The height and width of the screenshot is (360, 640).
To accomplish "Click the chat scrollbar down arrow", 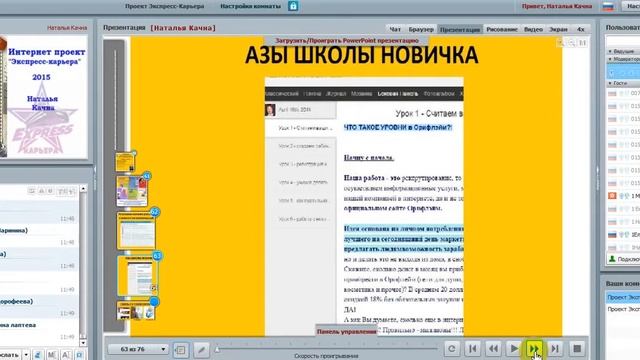I will (x=83, y=342).
